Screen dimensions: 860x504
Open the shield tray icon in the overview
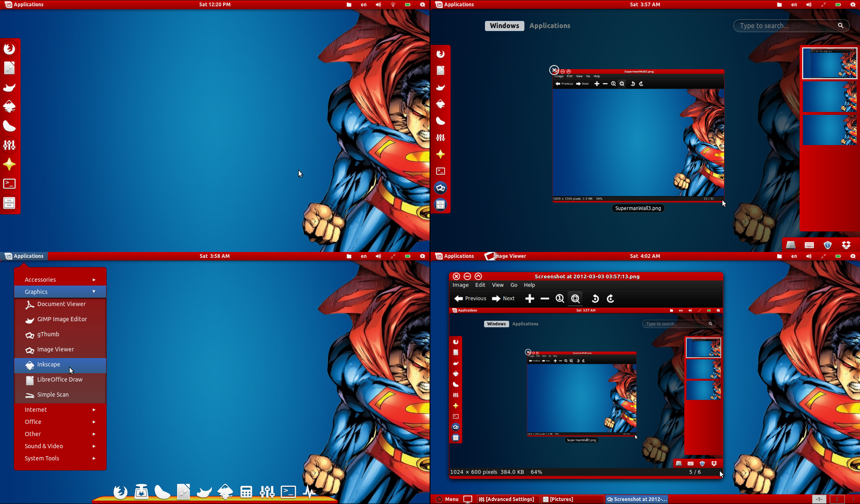point(828,245)
